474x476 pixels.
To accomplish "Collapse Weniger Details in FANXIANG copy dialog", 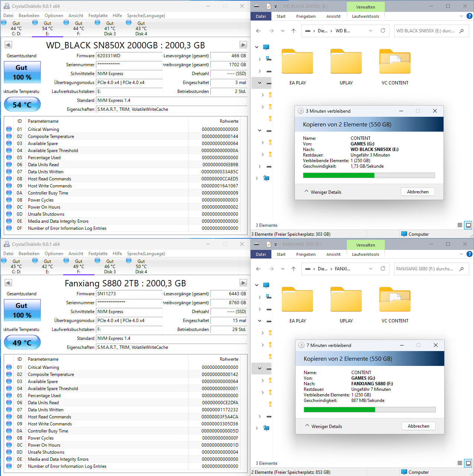I will click(323, 426).
